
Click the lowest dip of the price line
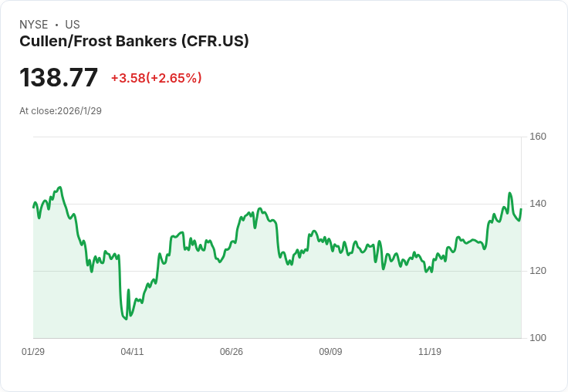point(126,319)
